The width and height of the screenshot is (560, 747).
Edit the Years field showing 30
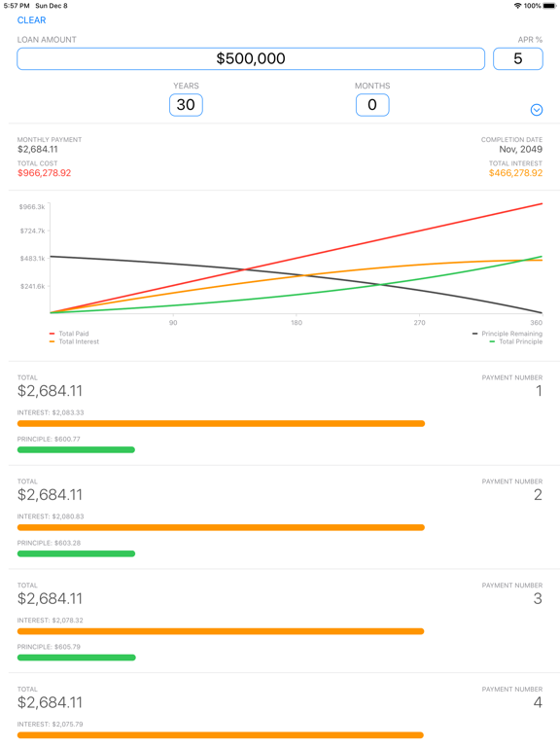click(x=186, y=105)
